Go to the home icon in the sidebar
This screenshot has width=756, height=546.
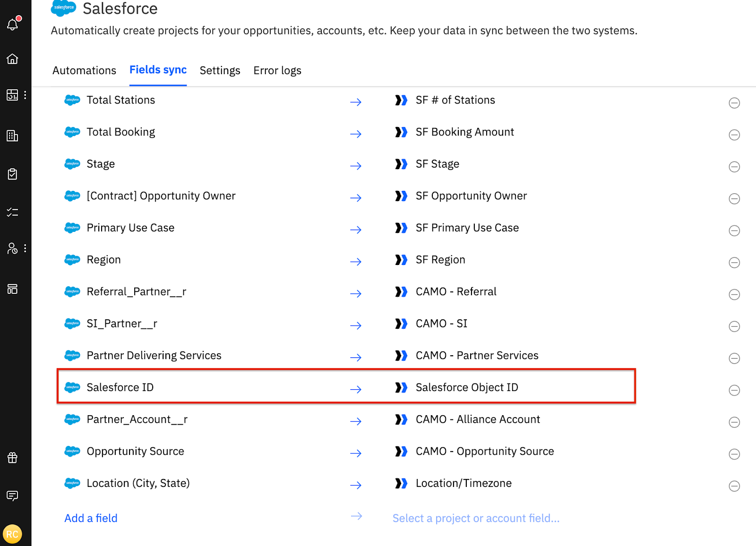13,59
